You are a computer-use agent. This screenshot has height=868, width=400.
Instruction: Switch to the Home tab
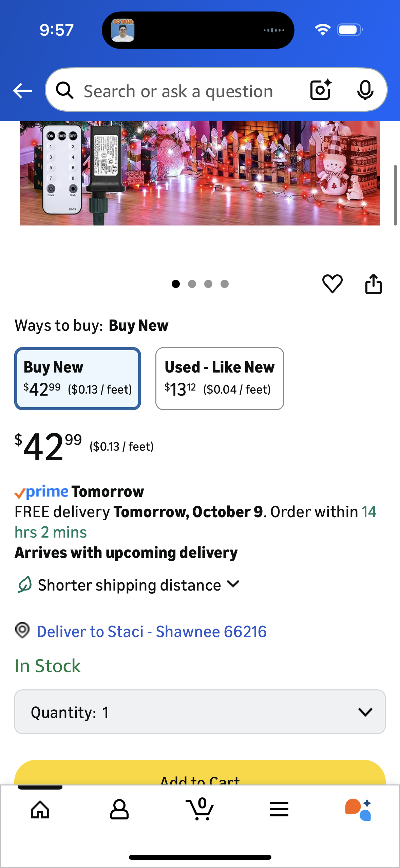pyautogui.click(x=40, y=809)
